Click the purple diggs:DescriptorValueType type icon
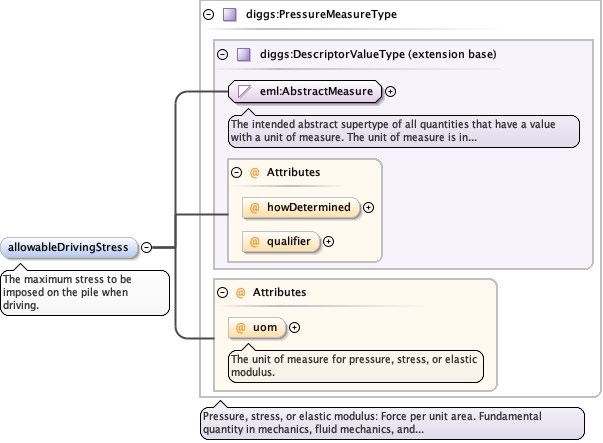The height and width of the screenshot is (443, 603). coord(244,54)
